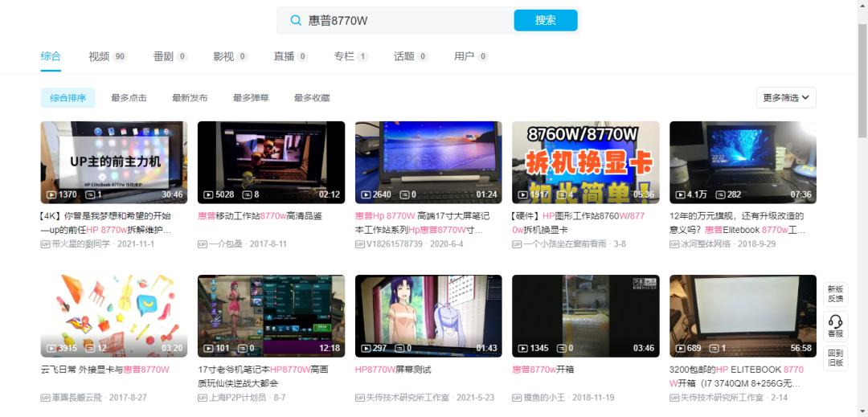
Task: Visit uploader 带火星的劉同学
Action: 81,244
